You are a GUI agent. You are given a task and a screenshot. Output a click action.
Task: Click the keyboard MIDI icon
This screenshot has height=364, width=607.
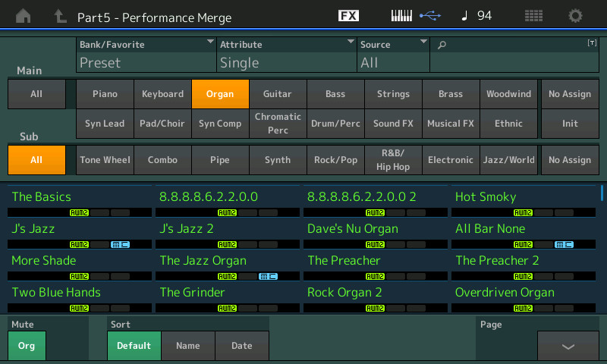[x=403, y=16]
